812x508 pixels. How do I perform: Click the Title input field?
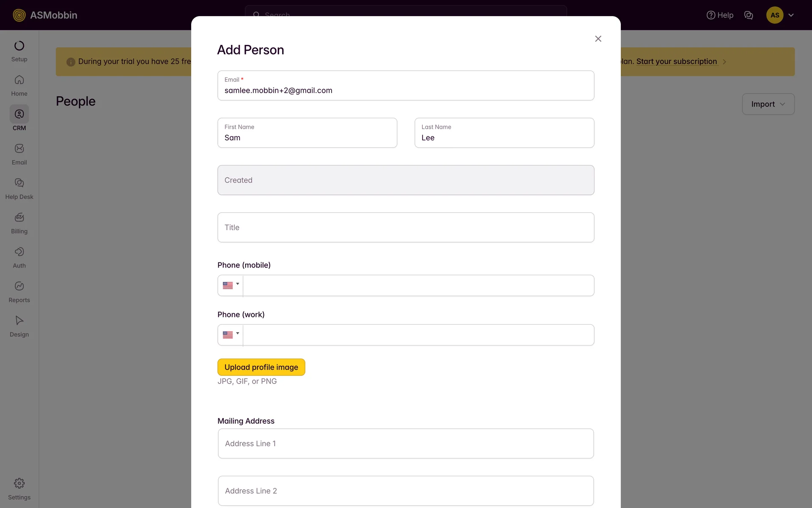[406, 227]
